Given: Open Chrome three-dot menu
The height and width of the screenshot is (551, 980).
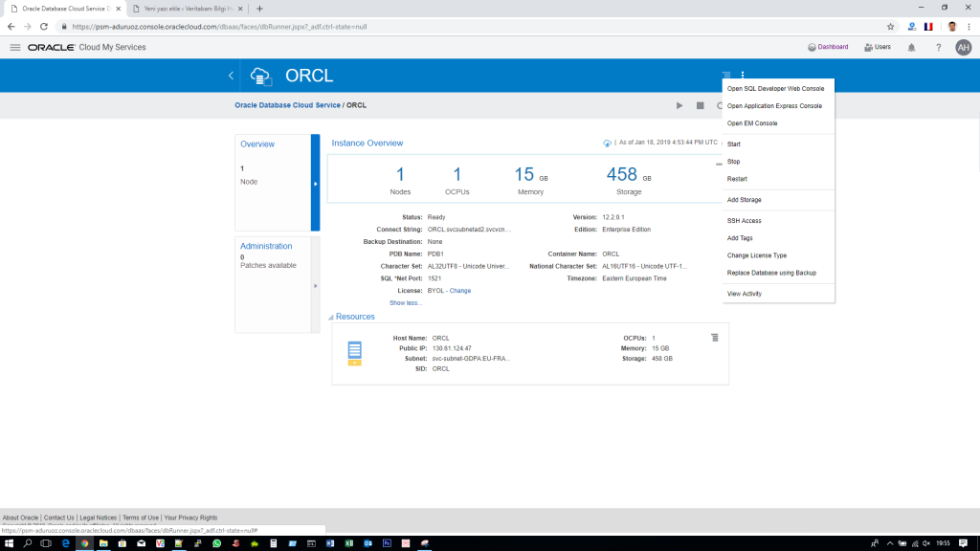Looking at the screenshot, I should pos(969,27).
